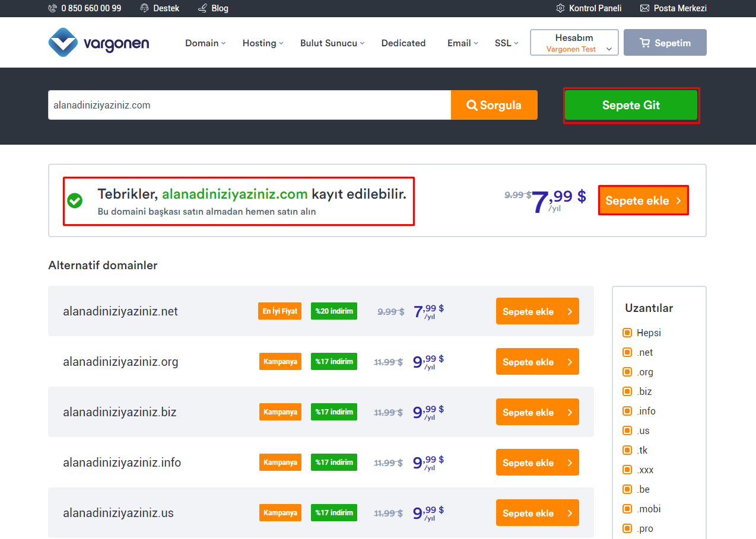Click the Kampanya badge on .biz row
756x539 pixels.
click(280, 412)
